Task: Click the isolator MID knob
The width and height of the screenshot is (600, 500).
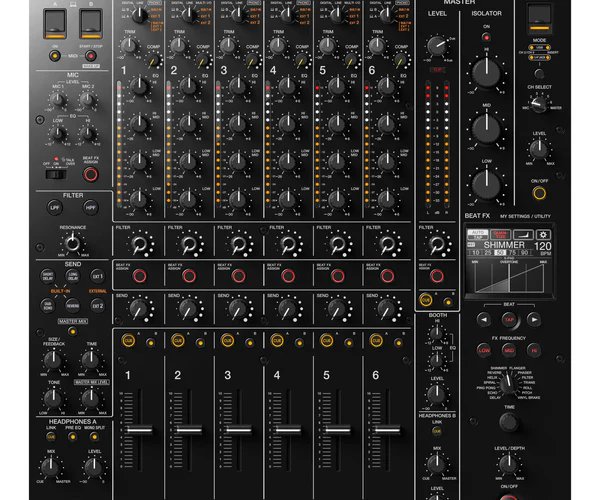Action: (486, 129)
